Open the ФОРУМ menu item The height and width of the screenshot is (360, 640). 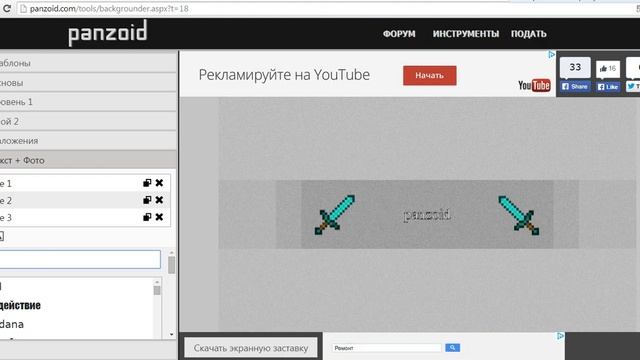(x=399, y=34)
